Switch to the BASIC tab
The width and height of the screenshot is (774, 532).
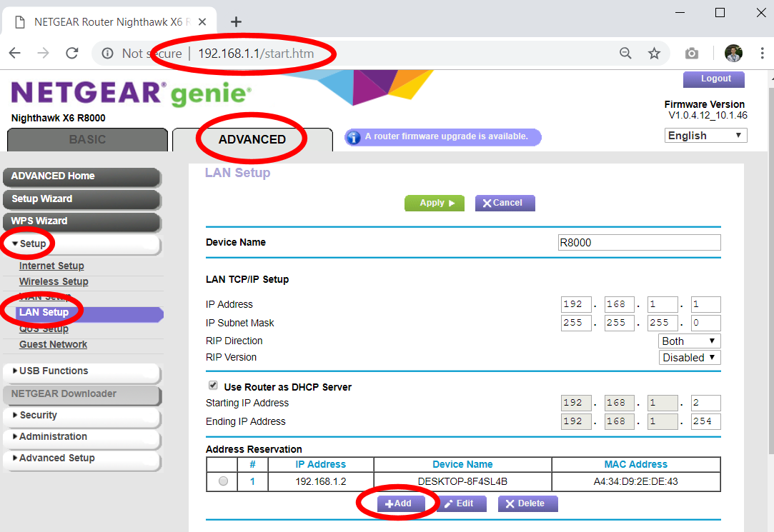(x=87, y=140)
